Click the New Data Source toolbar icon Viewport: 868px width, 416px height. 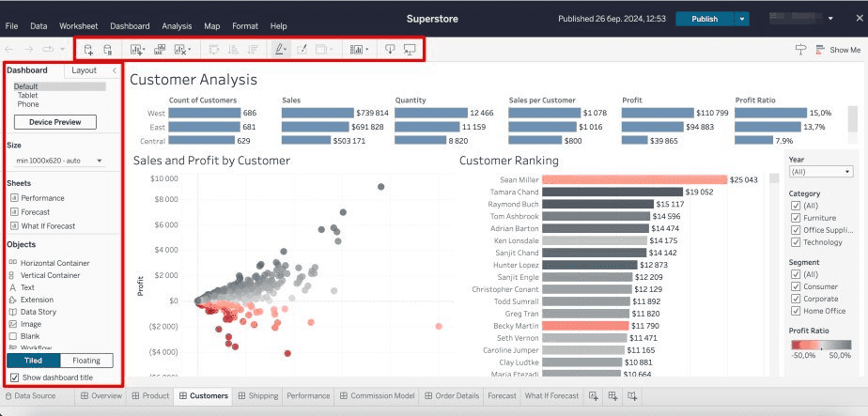pyautogui.click(x=88, y=49)
